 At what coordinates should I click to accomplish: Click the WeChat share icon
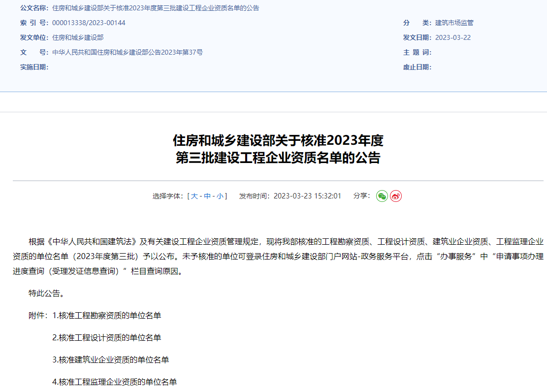[x=382, y=196]
